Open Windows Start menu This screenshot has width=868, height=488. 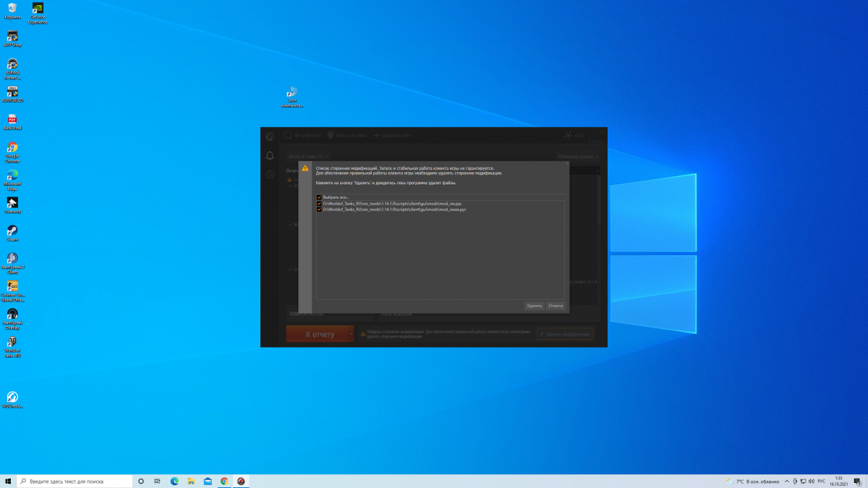pos(8,481)
